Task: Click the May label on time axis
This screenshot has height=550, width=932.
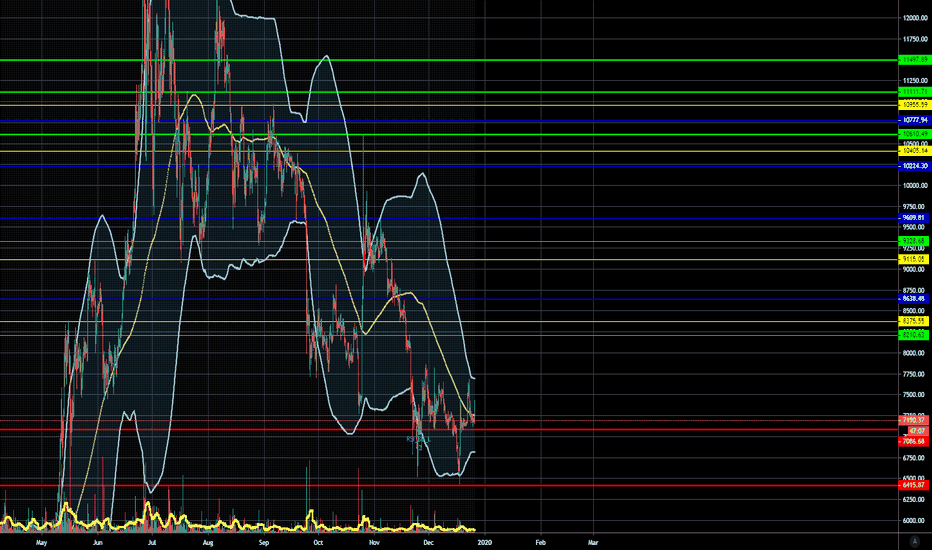Action: [41, 542]
